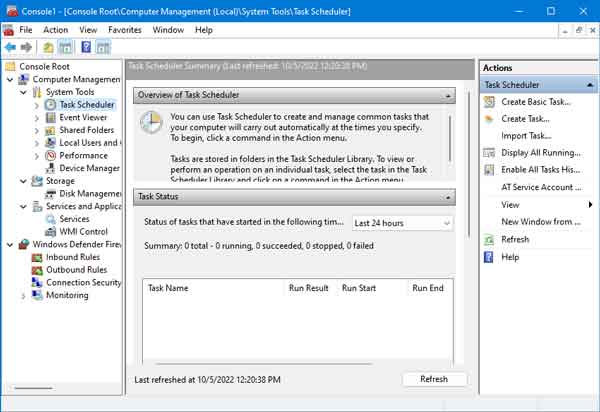
Task: Click Import Task... action
Action: click(x=527, y=136)
